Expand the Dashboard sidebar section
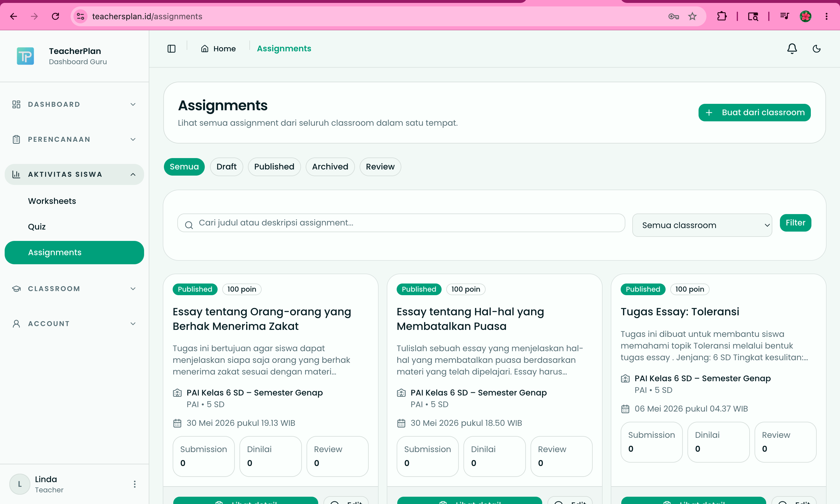Image resolution: width=840 pixels, height=504 pixels. (74, 104)
